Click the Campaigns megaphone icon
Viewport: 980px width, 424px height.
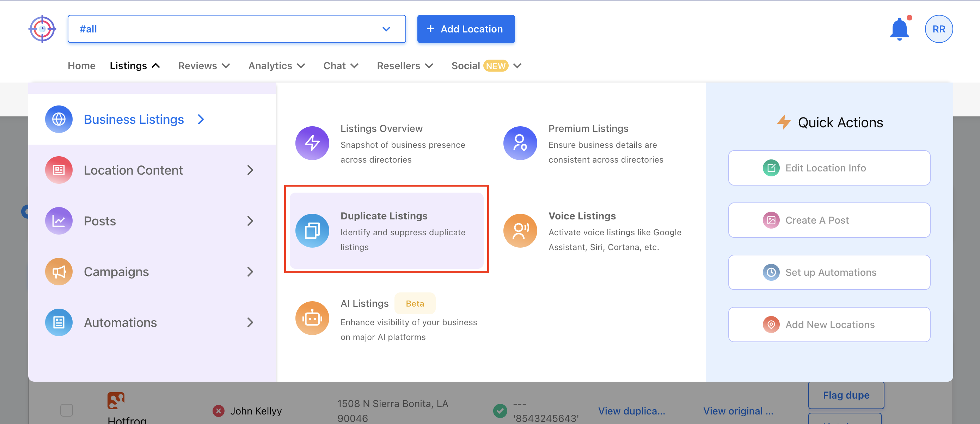(x=59, y=272)
